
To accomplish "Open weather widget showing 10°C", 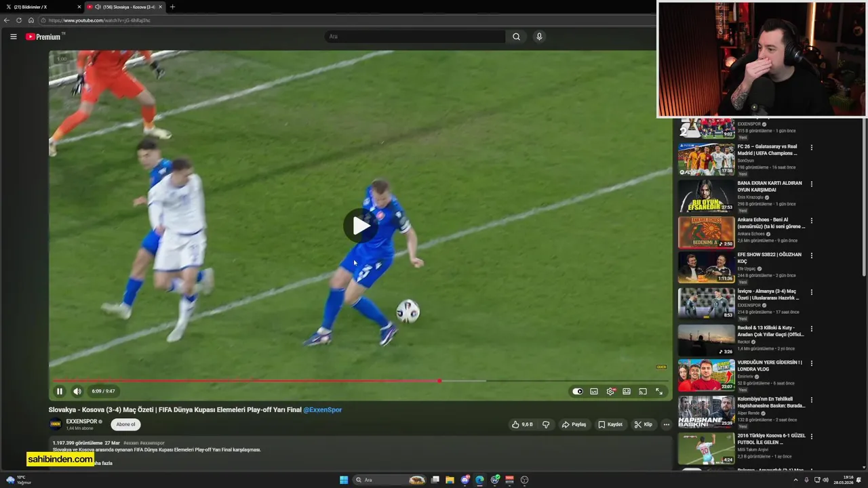I will [x=18, y=480].
